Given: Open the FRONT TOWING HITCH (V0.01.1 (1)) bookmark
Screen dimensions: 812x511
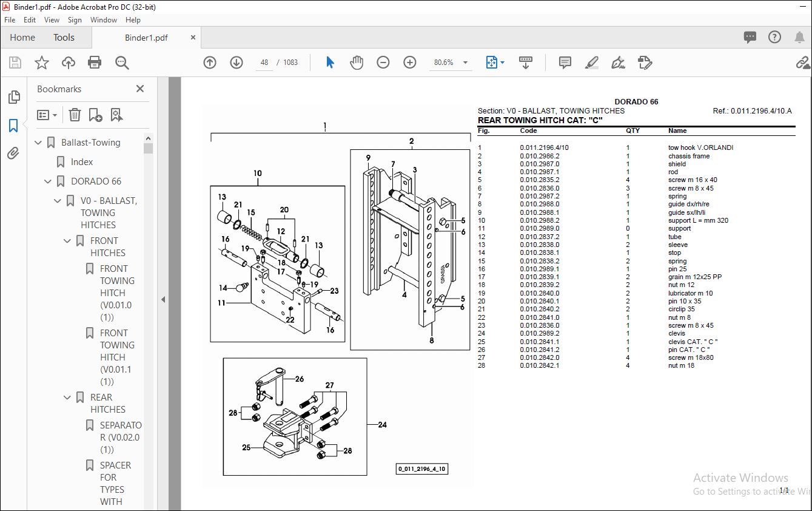Looking at the screenshot, I should click(117, 357).
